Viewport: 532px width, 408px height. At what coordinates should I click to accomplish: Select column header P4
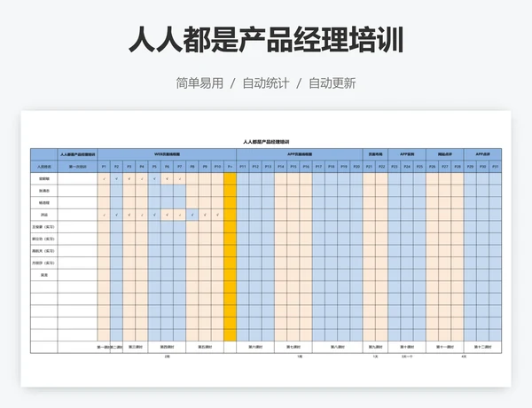point(142,167)
